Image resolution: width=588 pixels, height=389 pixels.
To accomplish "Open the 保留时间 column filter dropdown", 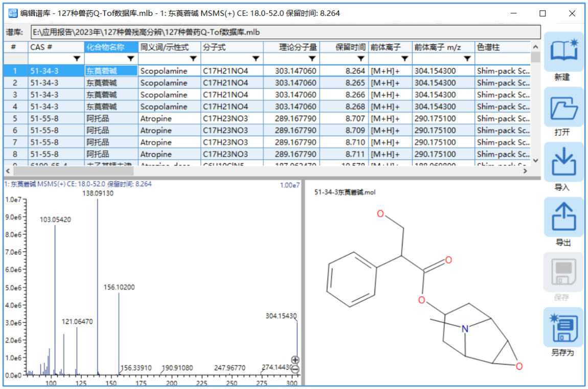I will 360,59.
